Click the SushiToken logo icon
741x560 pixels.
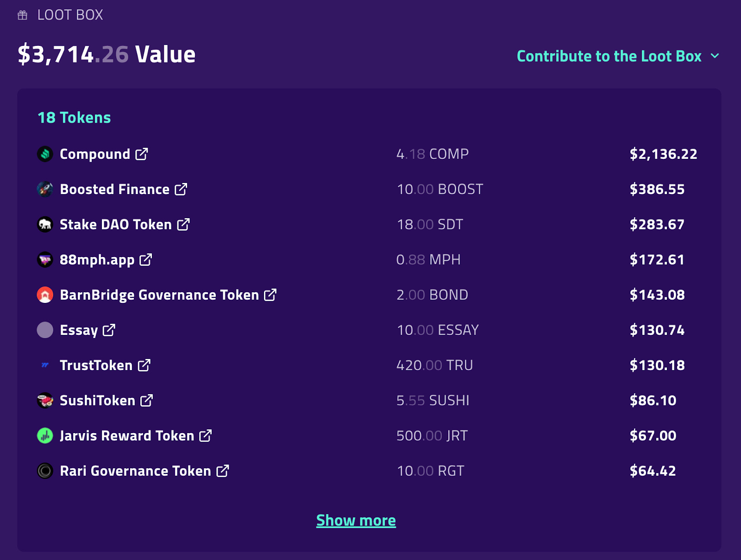(x=45, y=400)
